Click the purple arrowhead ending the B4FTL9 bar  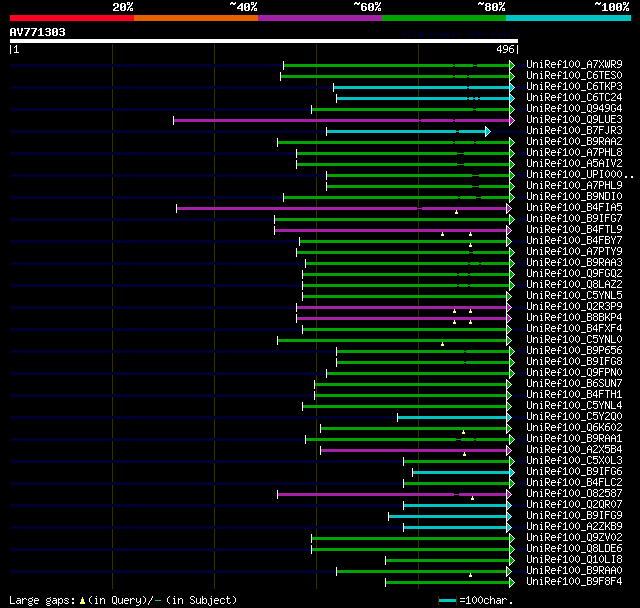tap(509, 231)
